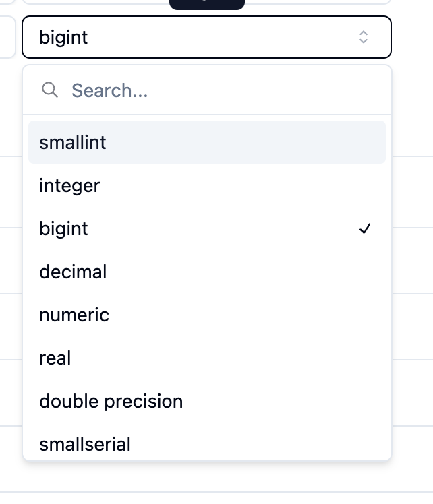This screenshot has width=433, height=504.
Task: Click the cut-off field at the top-left corner
Action: [x=7, y=2]
